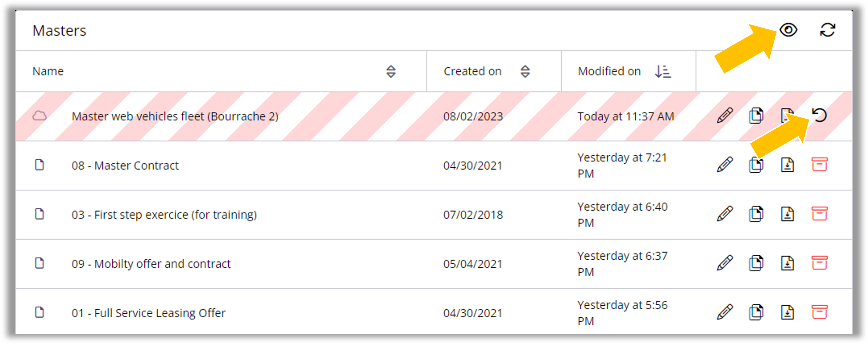Image resolution: width=868 pixels, height=344 pixels.
Task: Download 01 - Full Service Leasing Offer
Action: point(787,312)
